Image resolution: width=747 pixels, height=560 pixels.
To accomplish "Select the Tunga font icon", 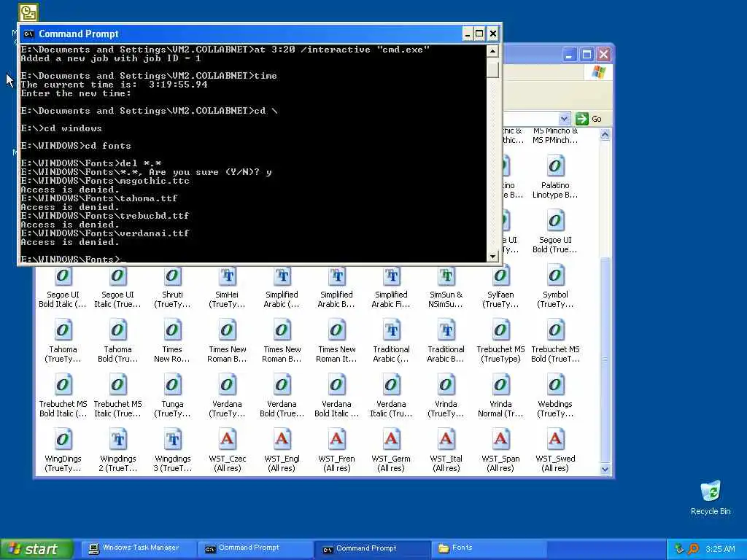I will (x=172, y=385).
